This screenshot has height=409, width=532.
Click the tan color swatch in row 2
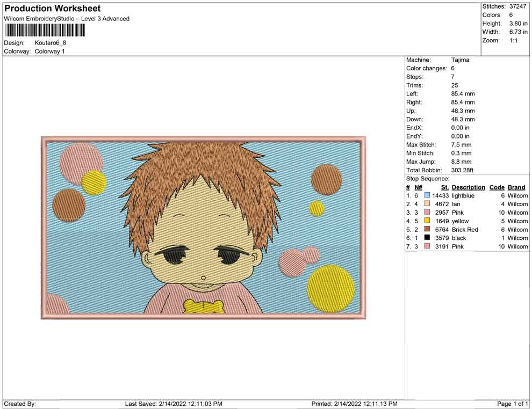click(427, 203)
